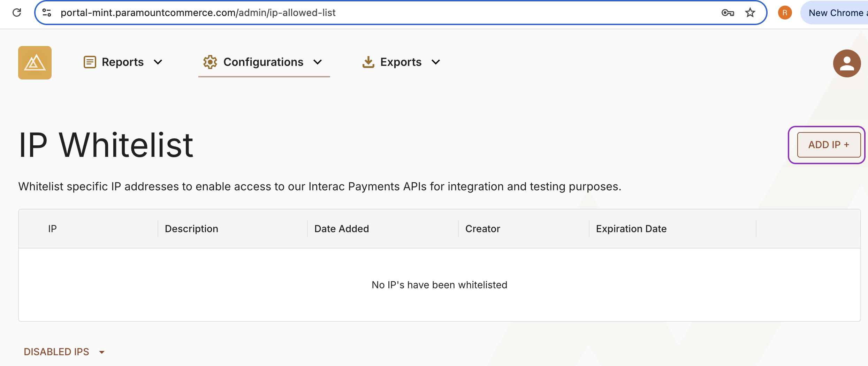The height and width of the screenshot is (366, 868).
Task: Click the Configurations gear icon
Action: [x=210, y=62]
